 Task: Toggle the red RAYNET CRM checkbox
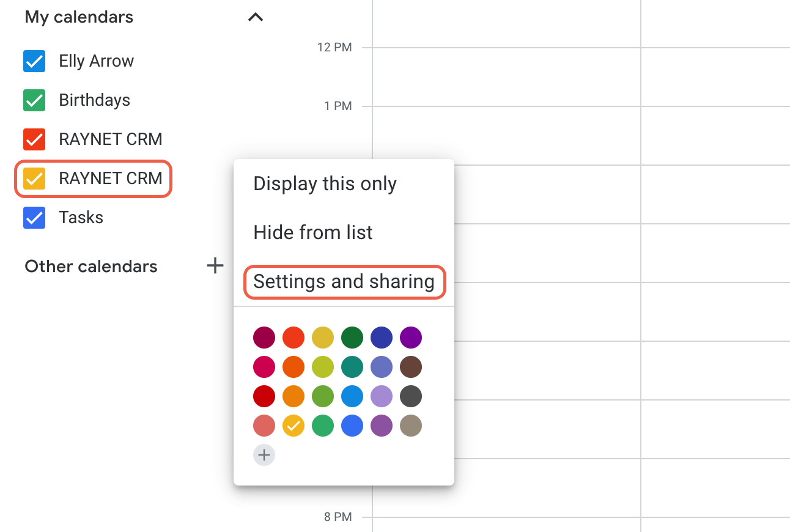coord(34,139)
